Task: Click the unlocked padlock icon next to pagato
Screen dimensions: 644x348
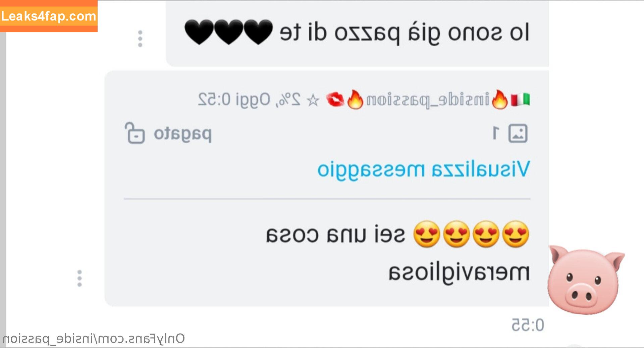Action: 135,133
